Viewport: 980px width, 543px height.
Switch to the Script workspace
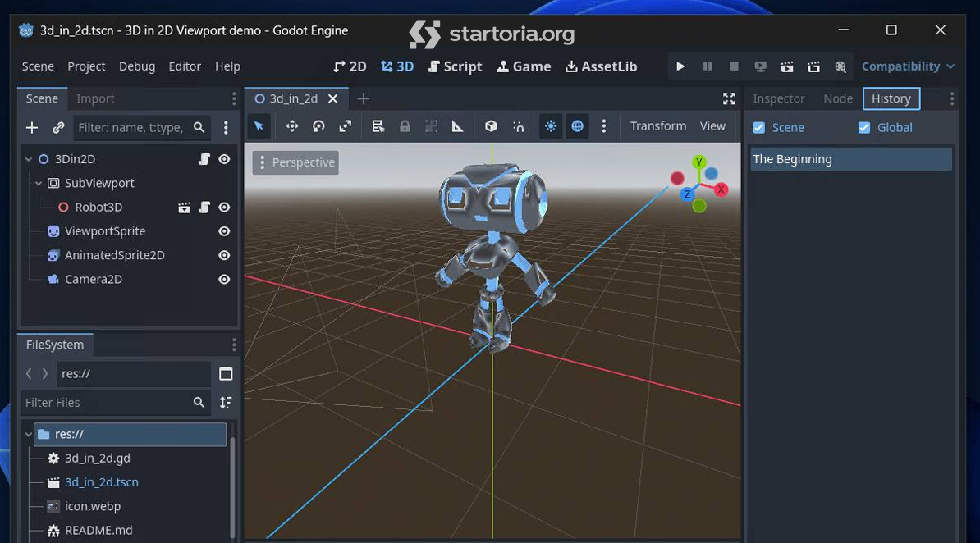pos(455,66)
